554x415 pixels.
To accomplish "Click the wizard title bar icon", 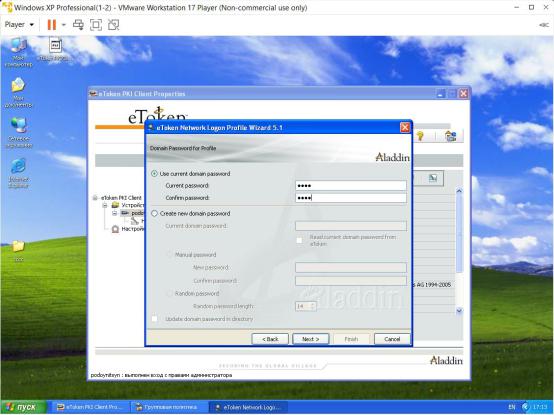I will click(x=151, y=128).
